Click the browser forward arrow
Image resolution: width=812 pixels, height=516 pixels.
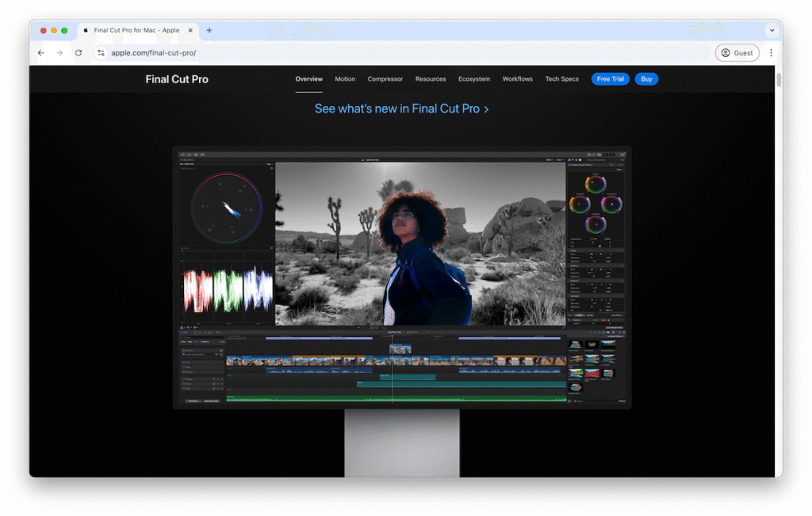59,53
